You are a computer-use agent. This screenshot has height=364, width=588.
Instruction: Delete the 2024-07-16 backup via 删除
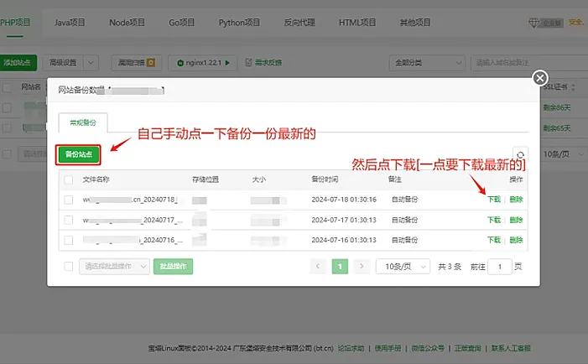click(x=516, y=240)
